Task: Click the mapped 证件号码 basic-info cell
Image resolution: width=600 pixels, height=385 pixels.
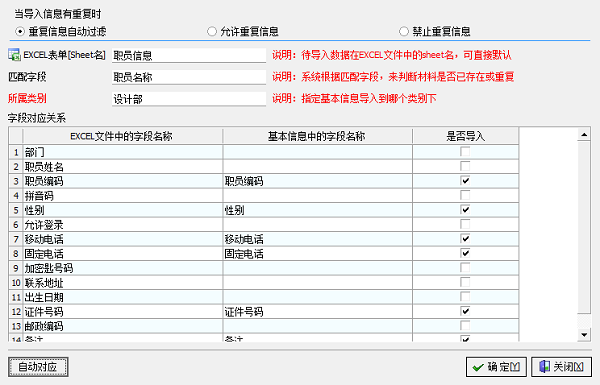Action: [x=317, y=312]
